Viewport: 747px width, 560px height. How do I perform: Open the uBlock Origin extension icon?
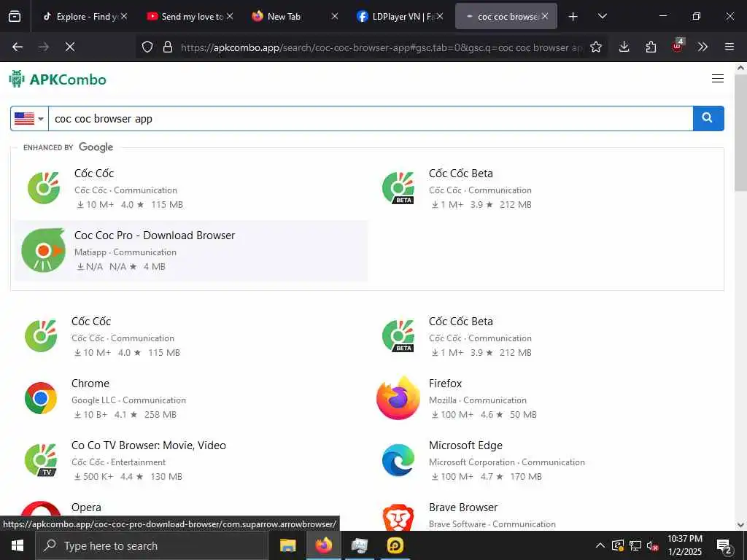click(x=678, y=46)
